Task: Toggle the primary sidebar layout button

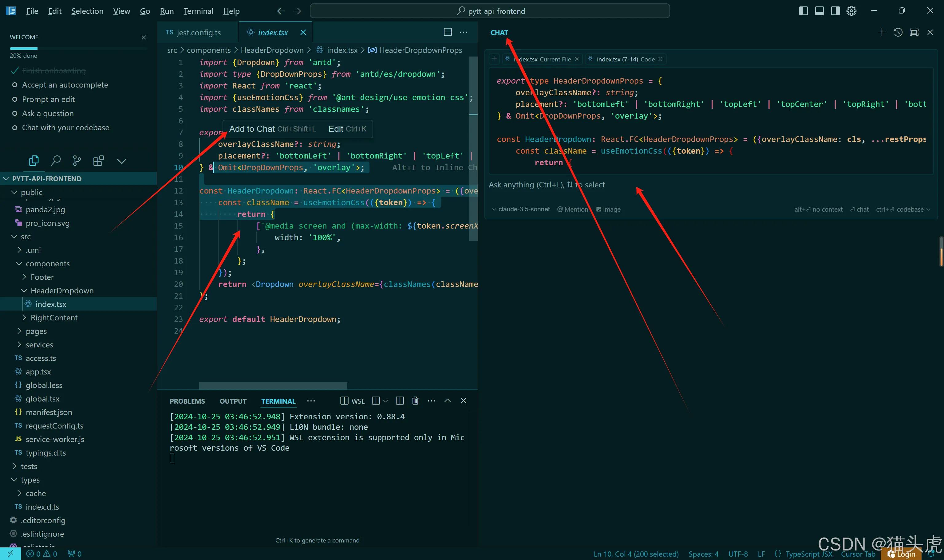Action: [803, 11]
